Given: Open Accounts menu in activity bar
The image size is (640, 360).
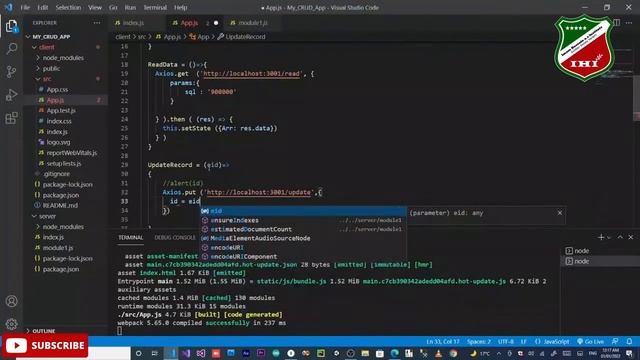Looking at the screenshot, I should [x=11, y=301].
